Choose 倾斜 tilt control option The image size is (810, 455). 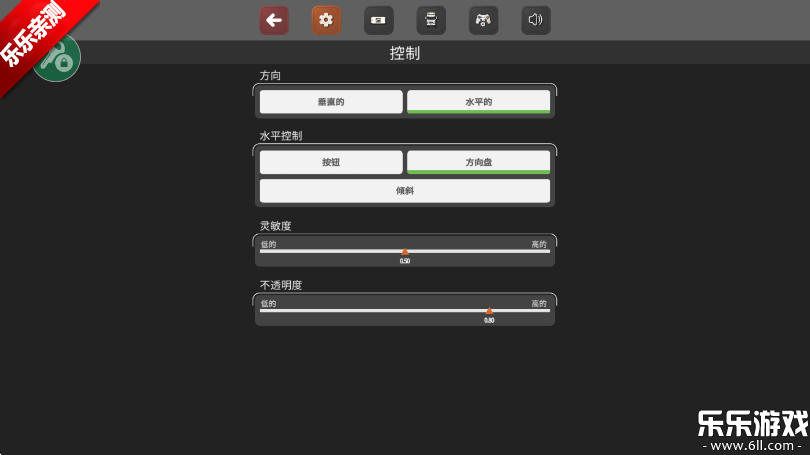405,191
